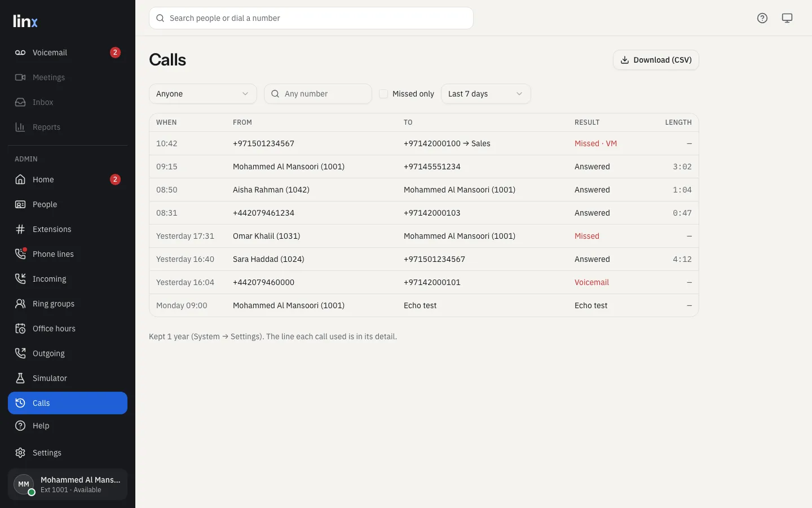
Task: Open the 10:42 call from +971501234567
Action: point(424,143)
